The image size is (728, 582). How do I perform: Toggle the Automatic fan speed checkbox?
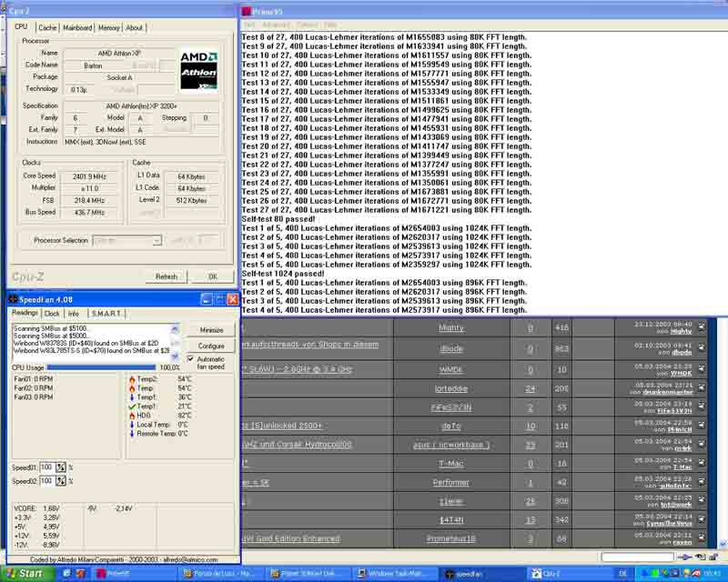(x=190, y=359)
